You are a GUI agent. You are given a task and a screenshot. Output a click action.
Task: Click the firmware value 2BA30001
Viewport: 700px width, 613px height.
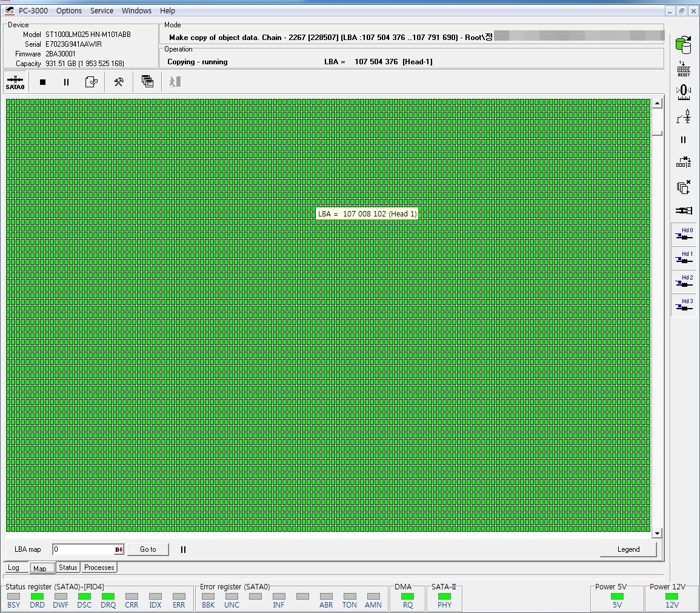pos(60,54)
